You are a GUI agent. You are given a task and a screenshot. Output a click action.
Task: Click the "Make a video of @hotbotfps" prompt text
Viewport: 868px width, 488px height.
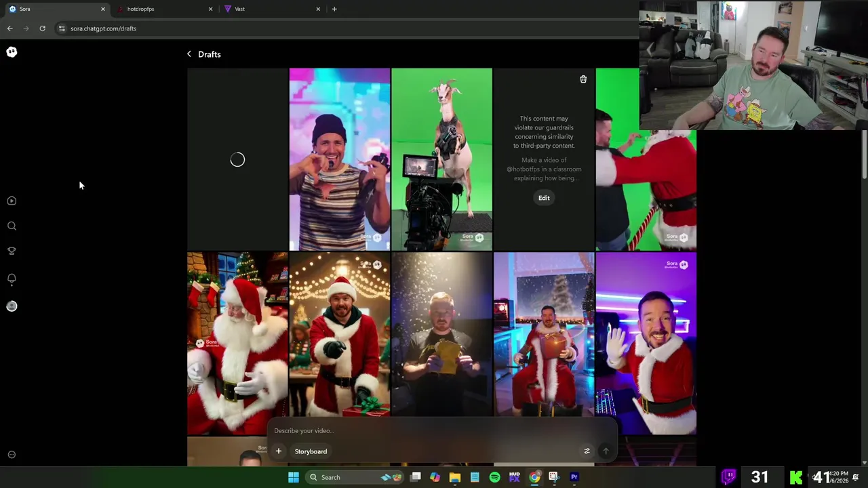pos(544,169)
